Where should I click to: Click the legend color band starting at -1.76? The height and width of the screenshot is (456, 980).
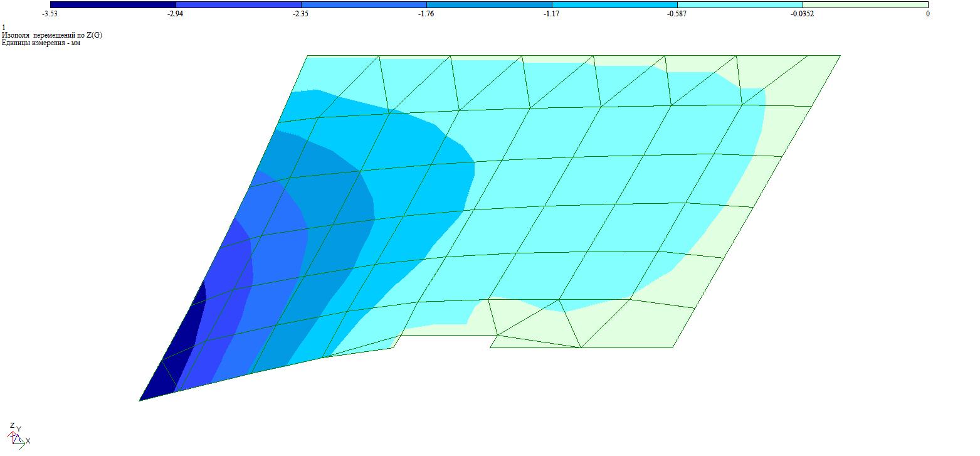pos(489,5)
